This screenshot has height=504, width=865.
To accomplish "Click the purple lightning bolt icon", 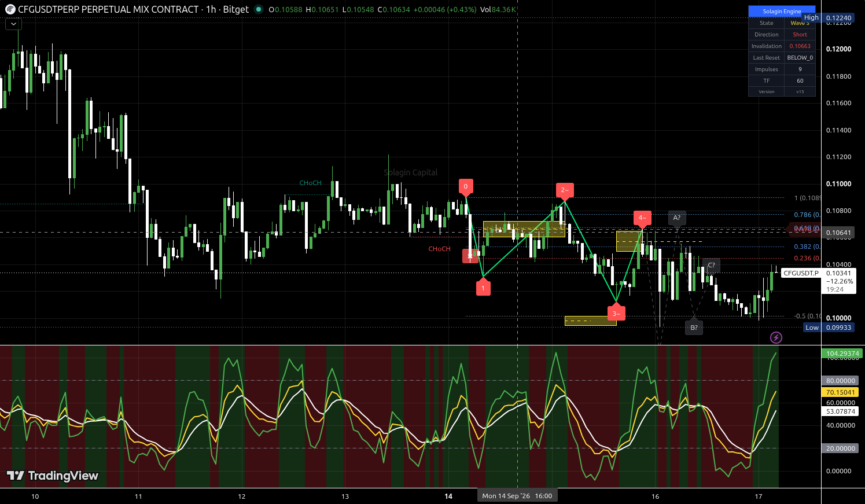I will coord(776,337).
